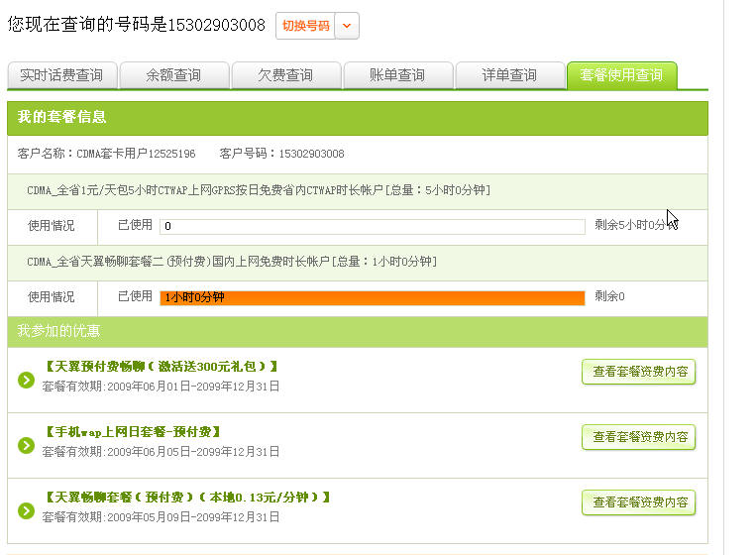Click green arrow icon beside 天翼畅聊套餐
The height and width of the screenshot is (555, 756).
click(x=27, y=510)
